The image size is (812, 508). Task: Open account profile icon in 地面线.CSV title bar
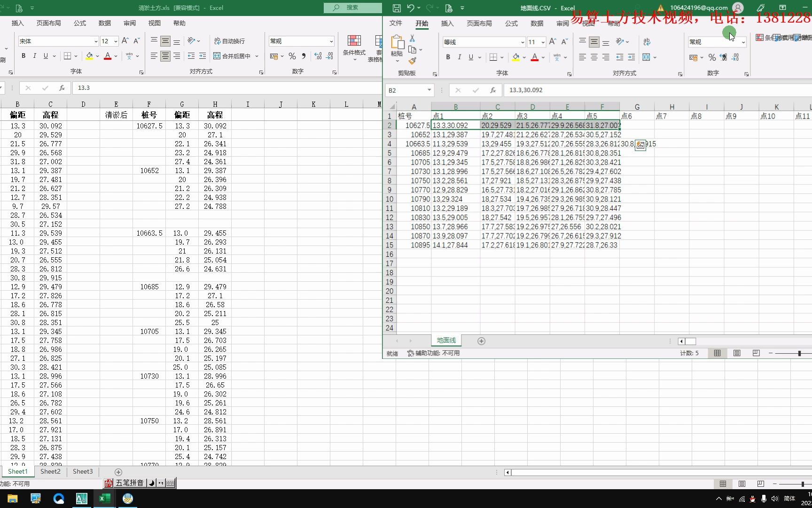738,8
